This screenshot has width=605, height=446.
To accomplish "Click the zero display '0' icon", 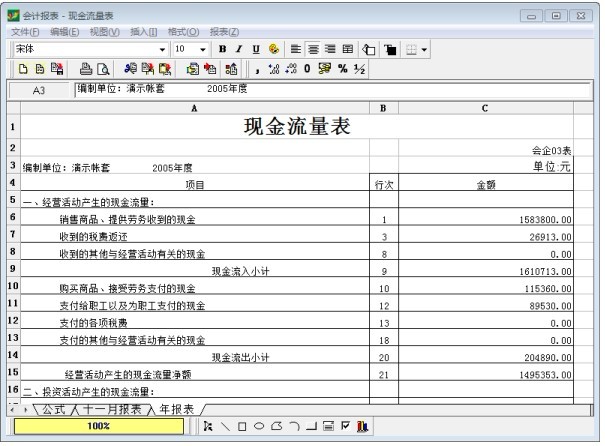I will (307, 69).
